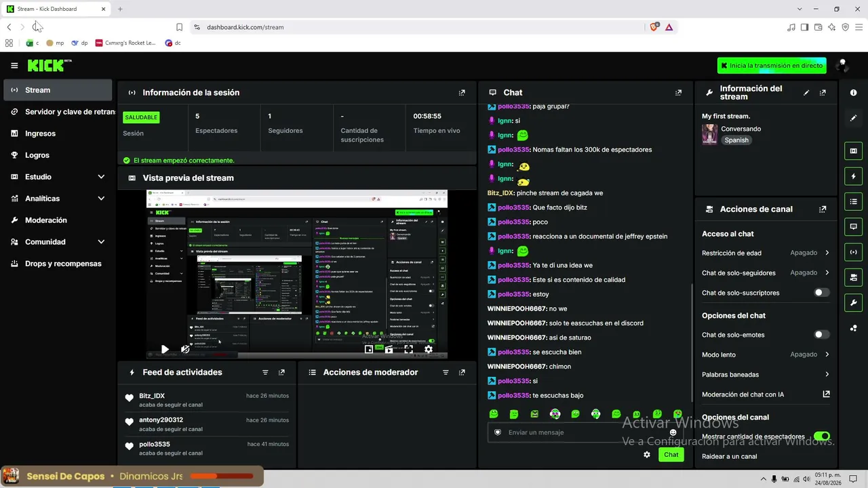Screen dimensions: 868x488
Task: Click the first green emote in the chat emote row
Action: pyautogui.click(x=494, y=414)
